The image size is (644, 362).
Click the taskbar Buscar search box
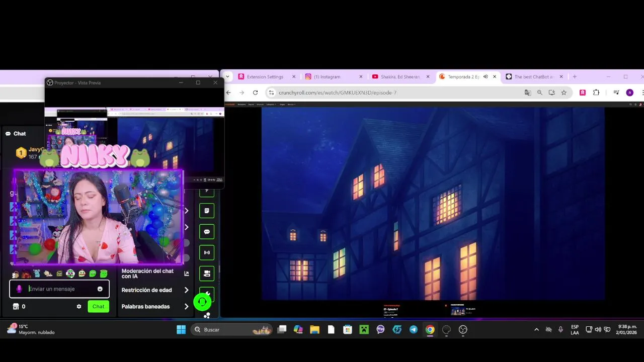point(231,330)
